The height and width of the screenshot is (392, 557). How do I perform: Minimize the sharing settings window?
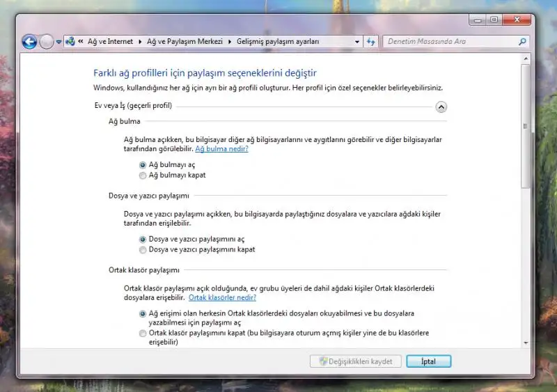(x=478, y=20)
